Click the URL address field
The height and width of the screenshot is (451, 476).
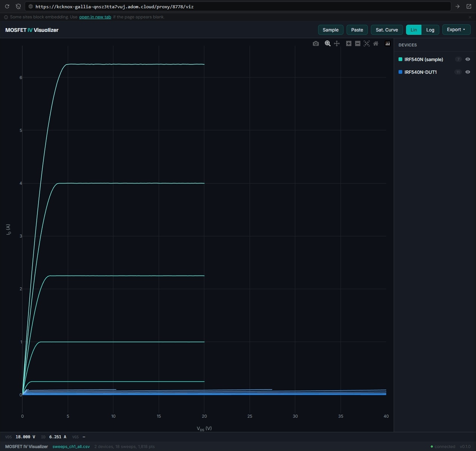pos(238,6)
